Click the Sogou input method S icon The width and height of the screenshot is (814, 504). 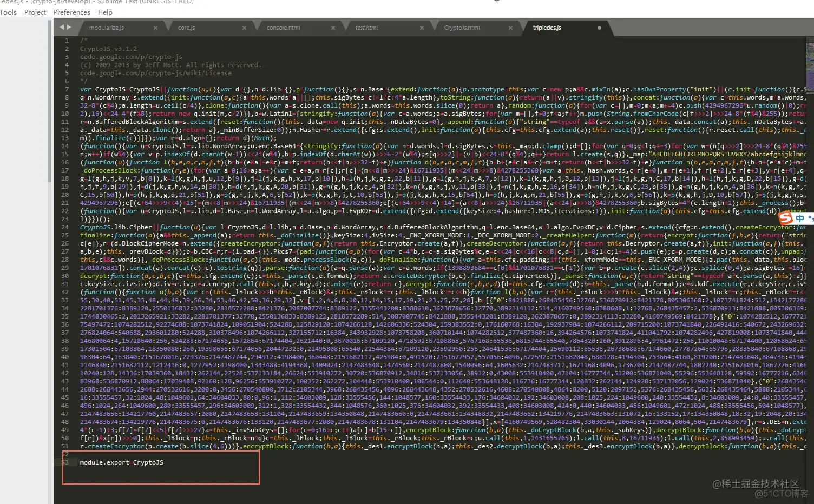(x=785, y=218)
